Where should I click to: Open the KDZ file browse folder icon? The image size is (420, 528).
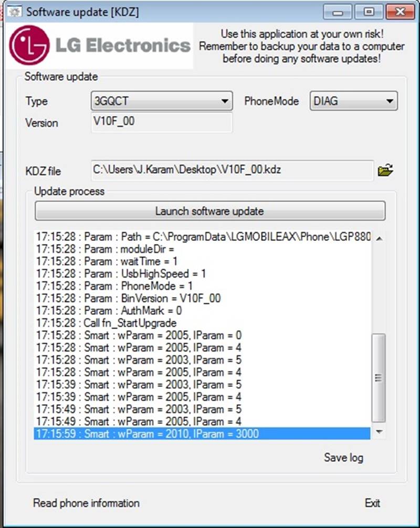[385, 170]
